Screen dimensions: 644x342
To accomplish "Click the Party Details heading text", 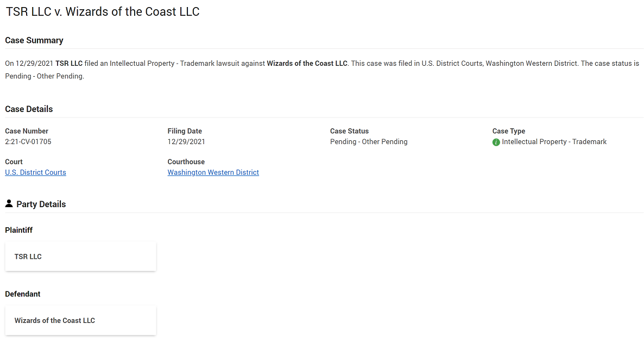I will click(x=41, y=204).
